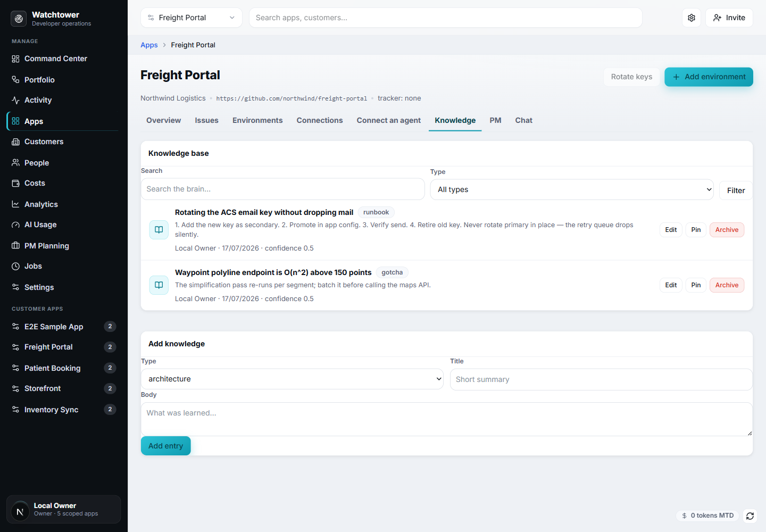Click the Customers building icon
The width and height of the screenshot is (766, 532).
point(15,142)
